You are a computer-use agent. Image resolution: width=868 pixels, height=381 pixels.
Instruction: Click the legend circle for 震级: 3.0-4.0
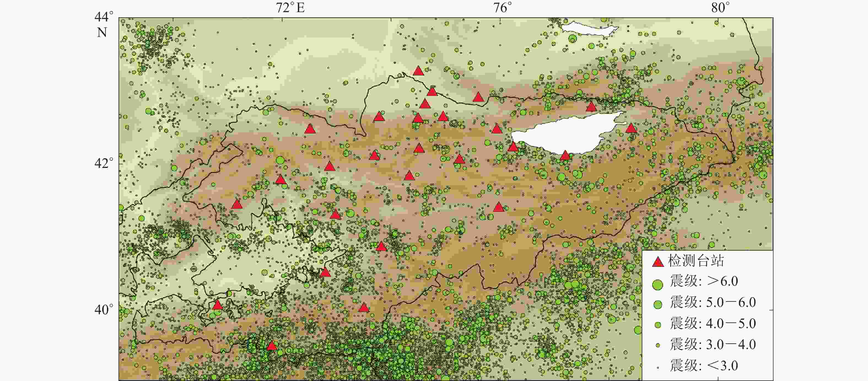pyautogui.click(x=658, y=346)
